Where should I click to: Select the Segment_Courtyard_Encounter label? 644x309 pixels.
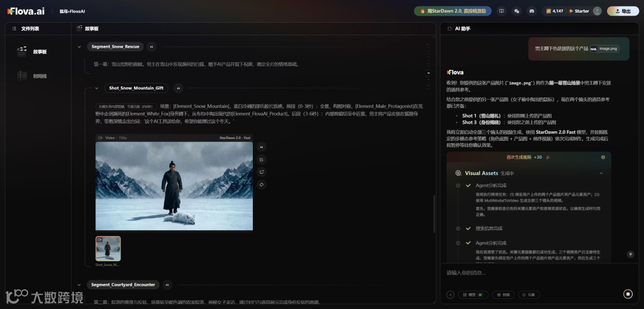pyautogui.click(x=123, y=285)
